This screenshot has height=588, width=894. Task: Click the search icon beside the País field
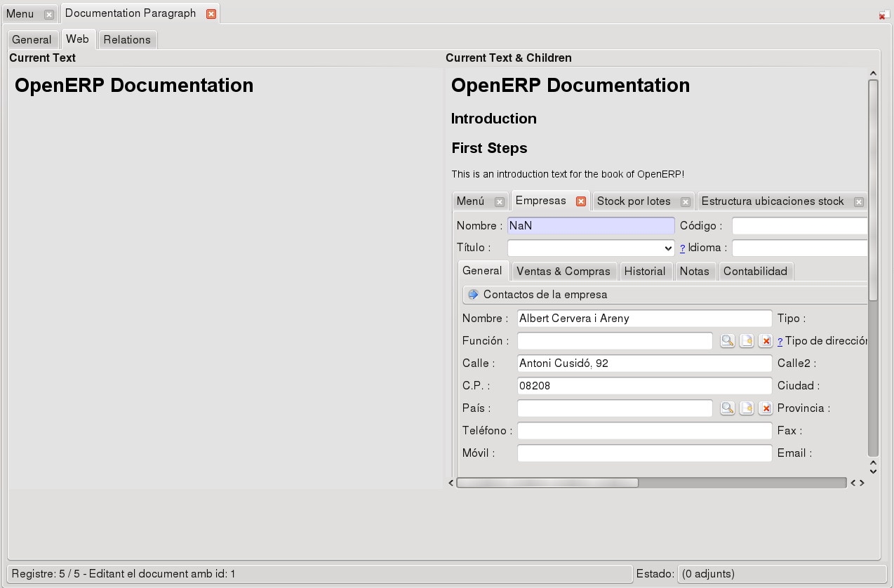728,408
